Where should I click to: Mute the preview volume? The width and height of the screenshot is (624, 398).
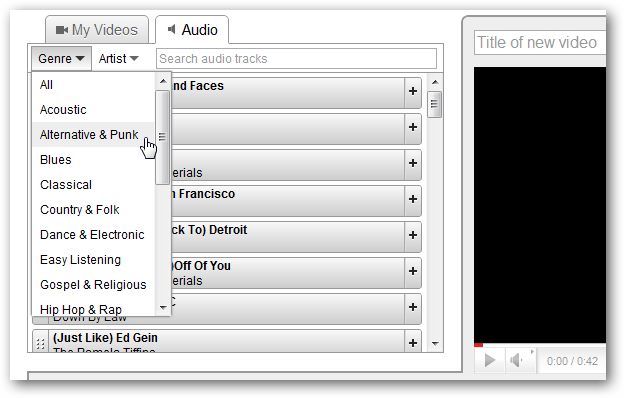click(x=517, y=361)
